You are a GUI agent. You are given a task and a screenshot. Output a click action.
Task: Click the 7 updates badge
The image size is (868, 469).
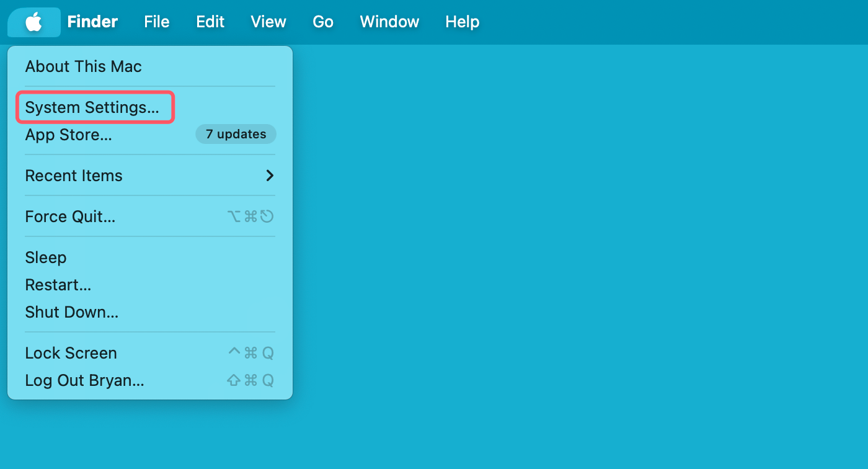coord(236,134)
